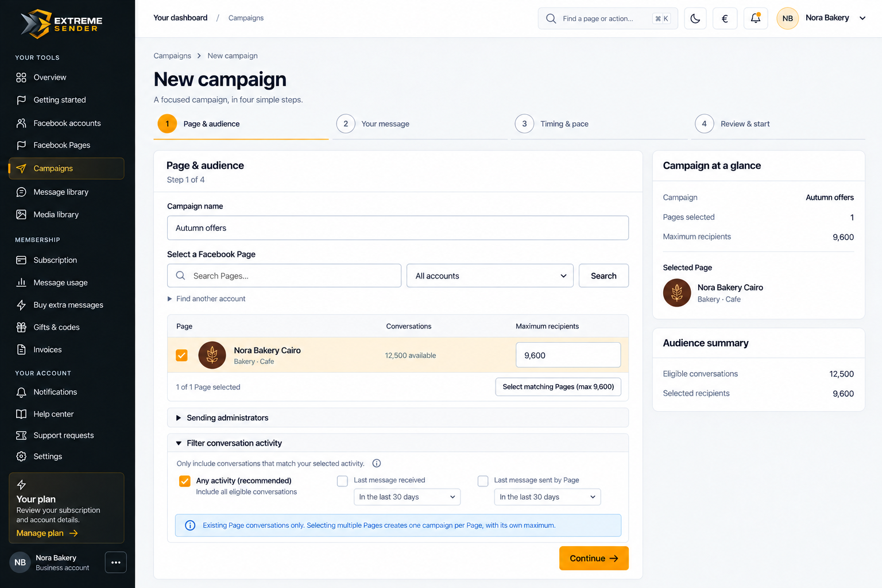Click the Search button for Pages

pos(604,276)
